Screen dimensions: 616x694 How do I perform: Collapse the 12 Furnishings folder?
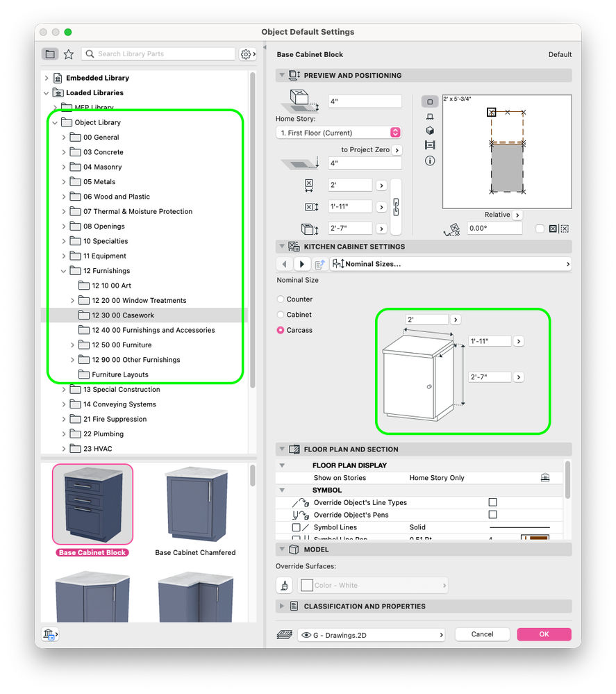64,271
